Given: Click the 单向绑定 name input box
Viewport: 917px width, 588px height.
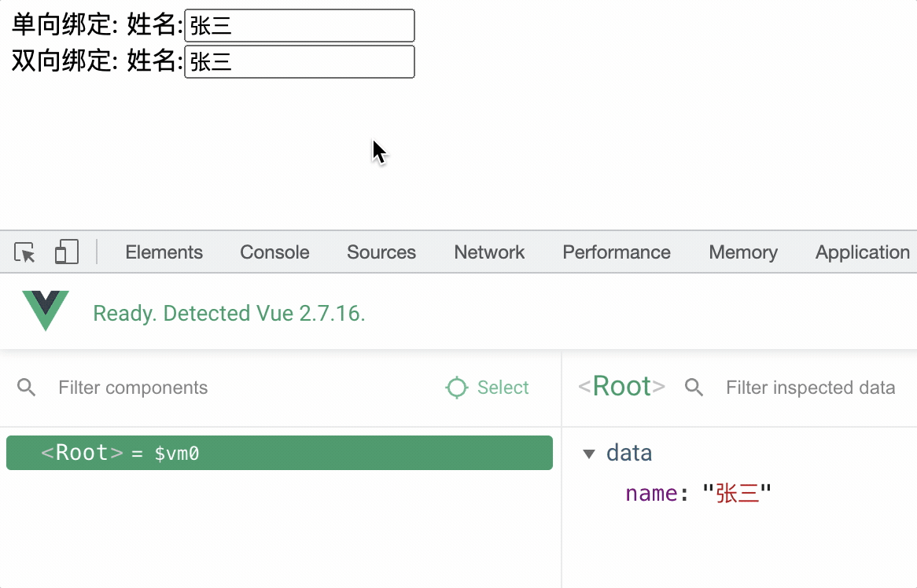Looking at the screenshot, I should click(299, 26).
